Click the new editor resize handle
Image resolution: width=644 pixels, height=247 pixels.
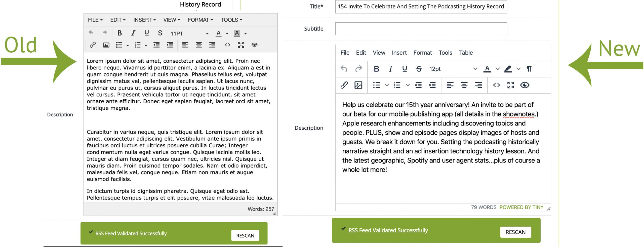(x=549, y=209)
